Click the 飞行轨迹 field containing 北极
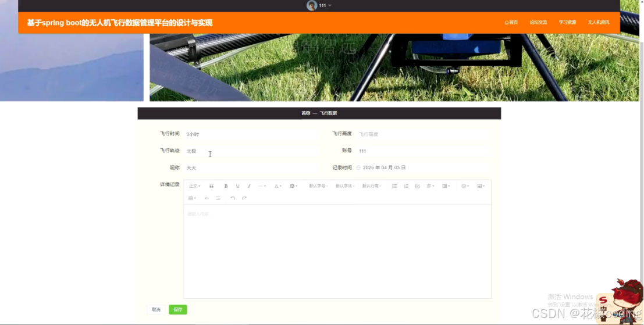The height and width of the screenshot is (325, 644). pyautogui.click(x=251, y=151)
